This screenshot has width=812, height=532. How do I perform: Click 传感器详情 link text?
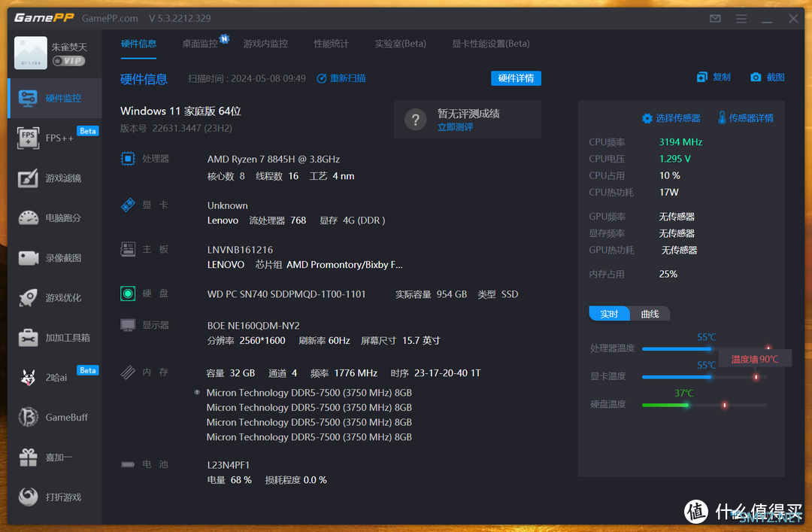pos(751,118)
